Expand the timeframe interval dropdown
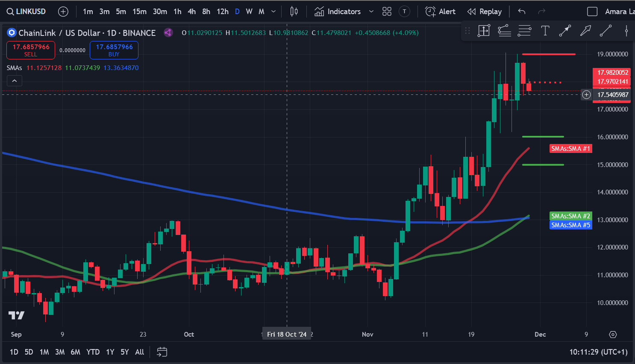The width and height of the screenshot is (635, 364). pyautogui.click(x=273, y=12)
